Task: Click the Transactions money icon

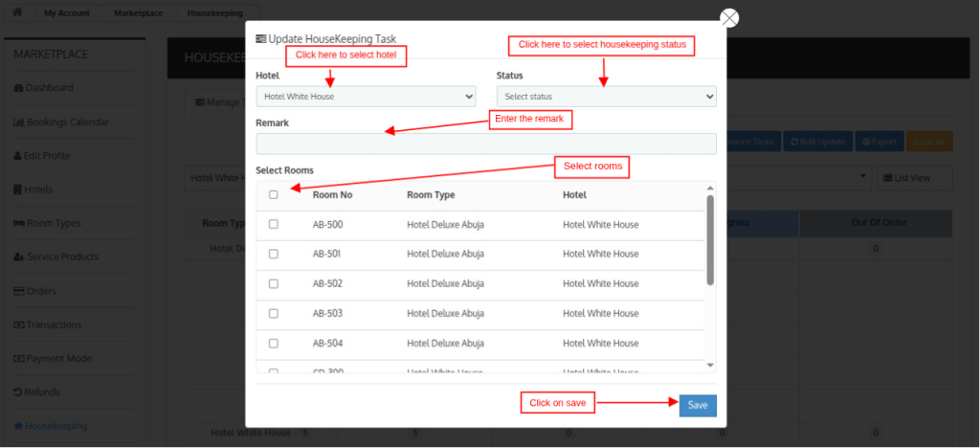Action: [19, 325]
